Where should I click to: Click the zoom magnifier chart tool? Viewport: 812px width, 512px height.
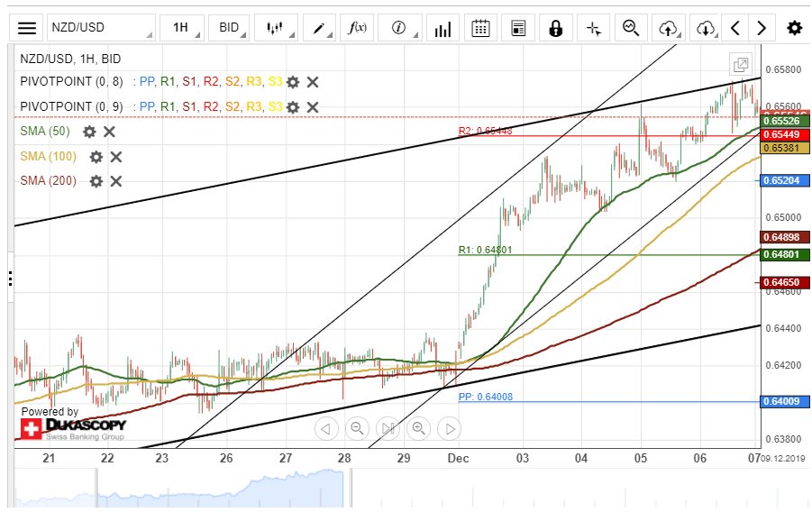pos(631,28)
